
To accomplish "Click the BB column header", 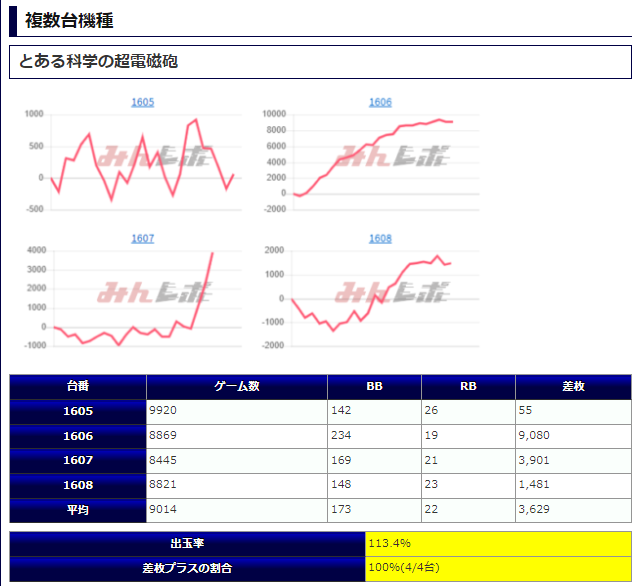I will (374, 387).
